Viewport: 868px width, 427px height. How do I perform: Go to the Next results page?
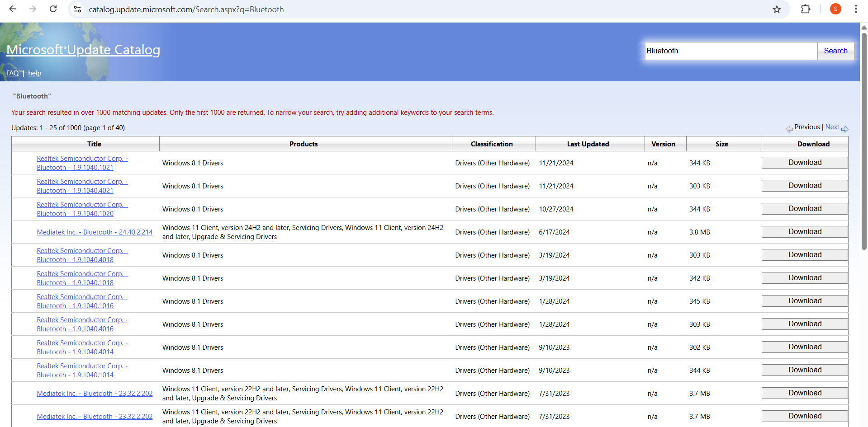click(x=832, y=127)
